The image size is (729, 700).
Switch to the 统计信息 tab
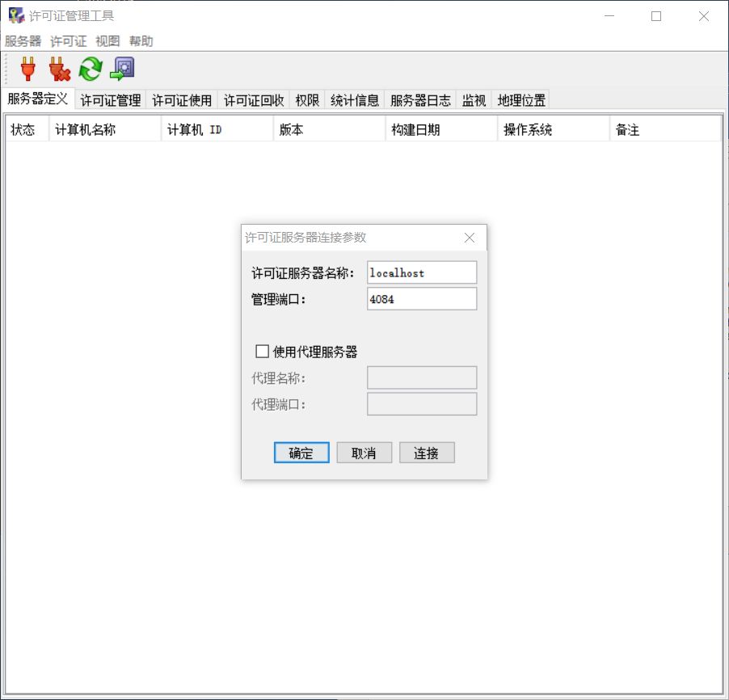tap(355, 100)
